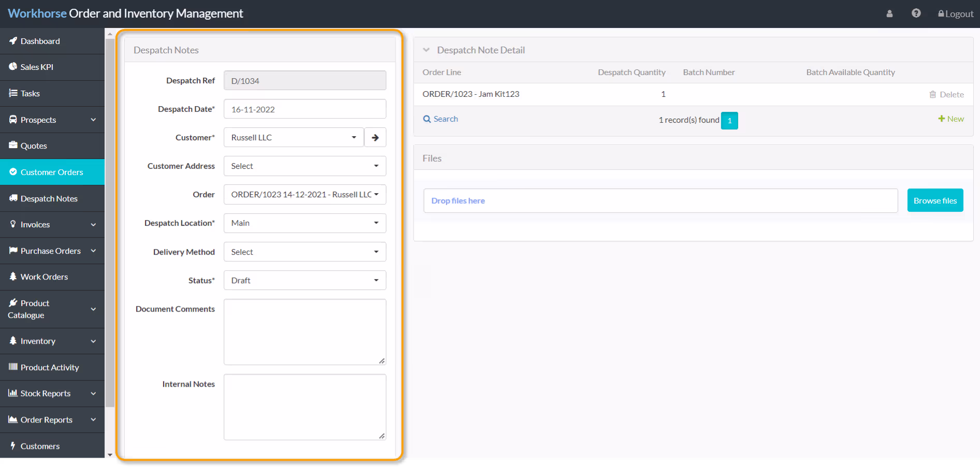980x467 pixels.
Task: Click the Batch Number column header
Action: (x=709, y=72)
